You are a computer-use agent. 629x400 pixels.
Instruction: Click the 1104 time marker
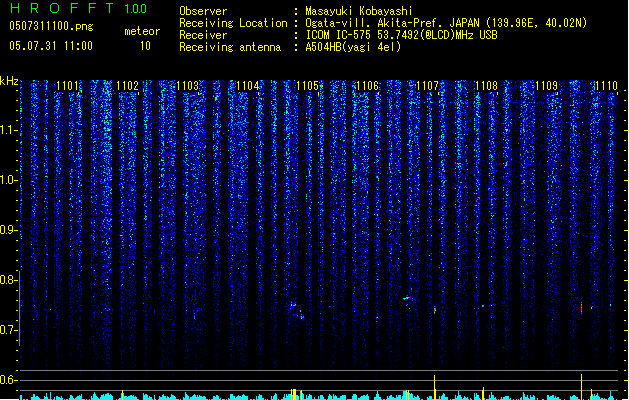point(248,85)
